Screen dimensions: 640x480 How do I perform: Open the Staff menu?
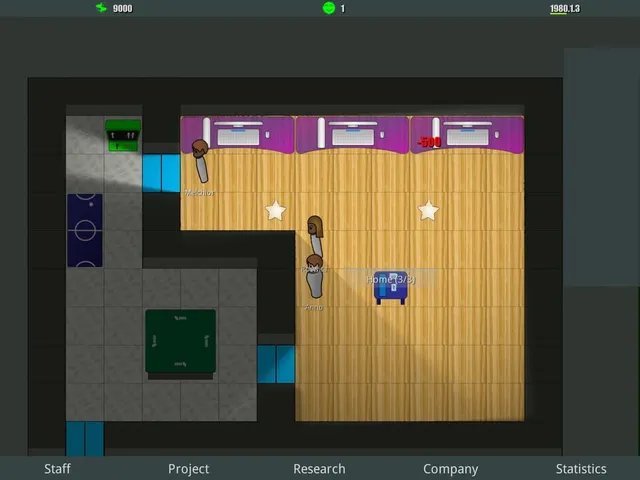(57, 469)
